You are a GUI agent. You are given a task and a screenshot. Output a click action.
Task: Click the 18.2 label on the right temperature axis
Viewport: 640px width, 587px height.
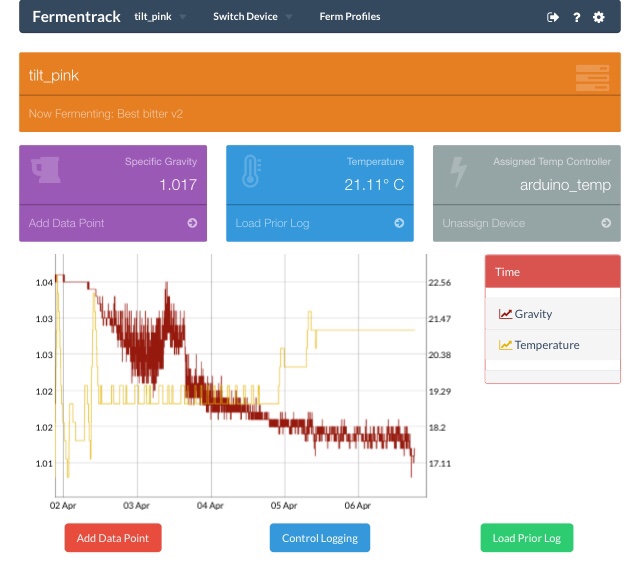(437, 428)
